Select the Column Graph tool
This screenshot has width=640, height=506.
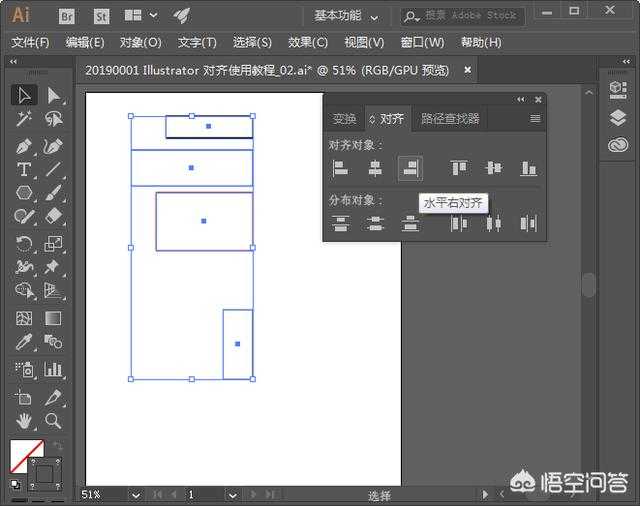coord(53,369)
